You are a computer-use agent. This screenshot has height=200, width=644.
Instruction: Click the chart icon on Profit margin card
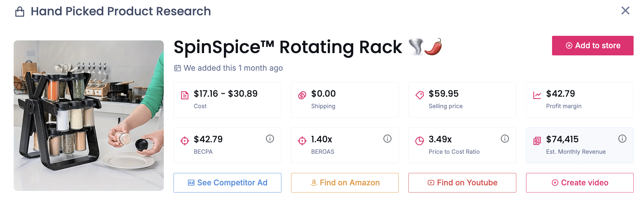pos(537,95)
